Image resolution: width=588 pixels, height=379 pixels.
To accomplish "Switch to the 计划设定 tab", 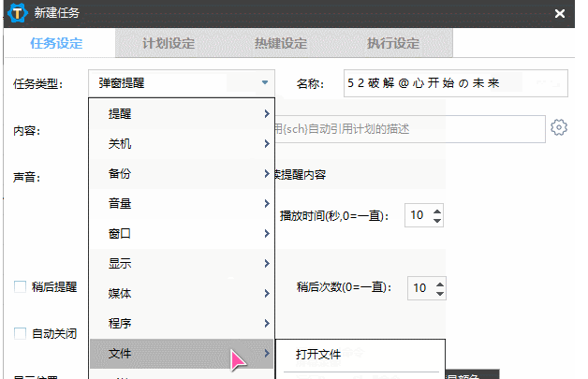I will 169,44.
